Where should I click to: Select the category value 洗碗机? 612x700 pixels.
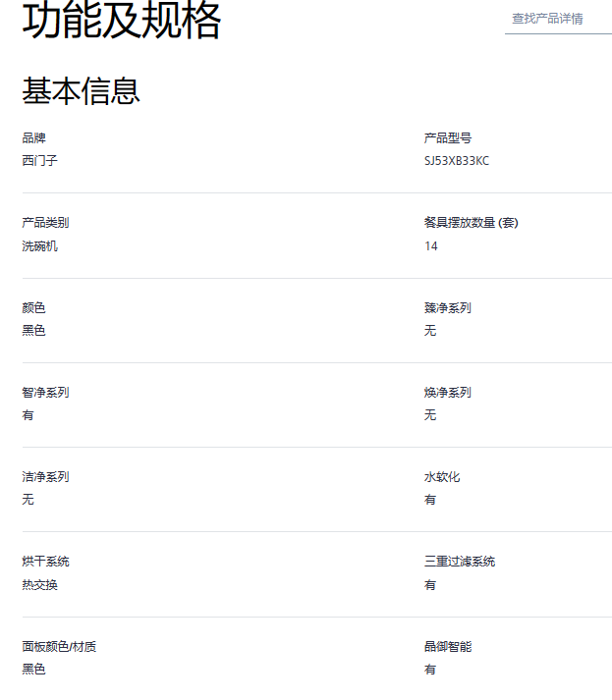click(x=39, y=246)
